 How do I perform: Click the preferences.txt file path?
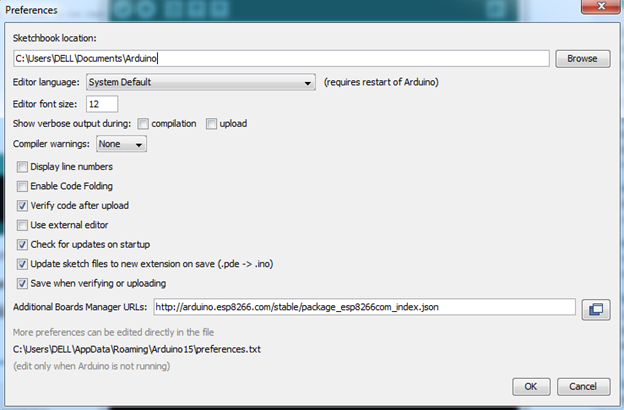point(136,349)
